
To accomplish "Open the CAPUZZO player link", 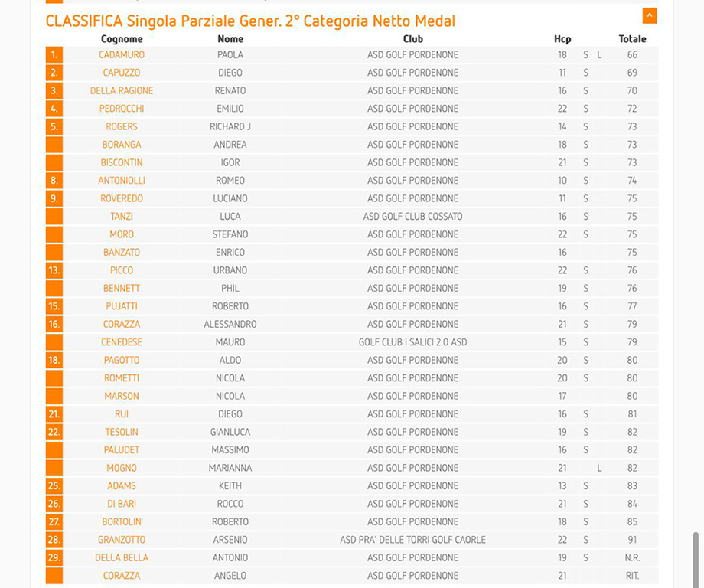I will (122, 73).
